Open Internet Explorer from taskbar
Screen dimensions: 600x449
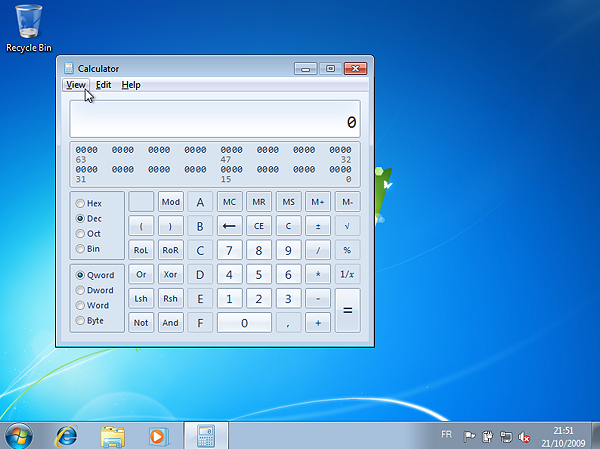pos(67,435)
